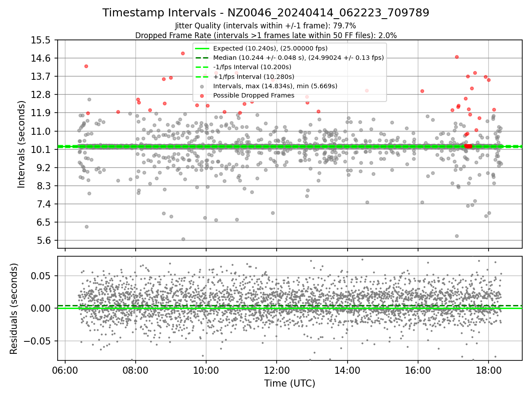532x399 pixels.
Task: Click the chart title beginning 'Timestamp Intervals - NZ0046'
Action: pos(266,13)
